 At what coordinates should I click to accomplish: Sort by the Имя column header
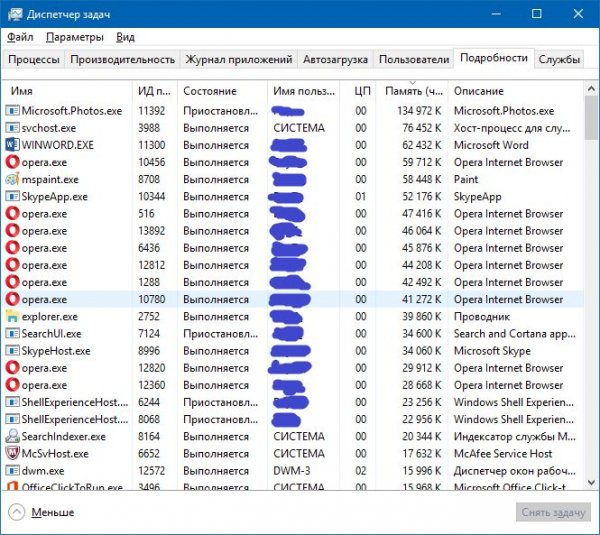67,91
